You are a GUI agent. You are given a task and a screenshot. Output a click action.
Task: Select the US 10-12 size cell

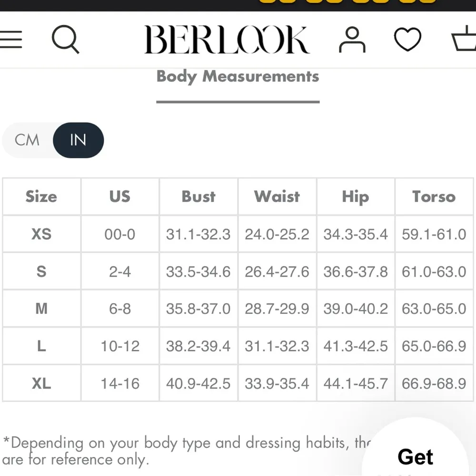(119, 346)
